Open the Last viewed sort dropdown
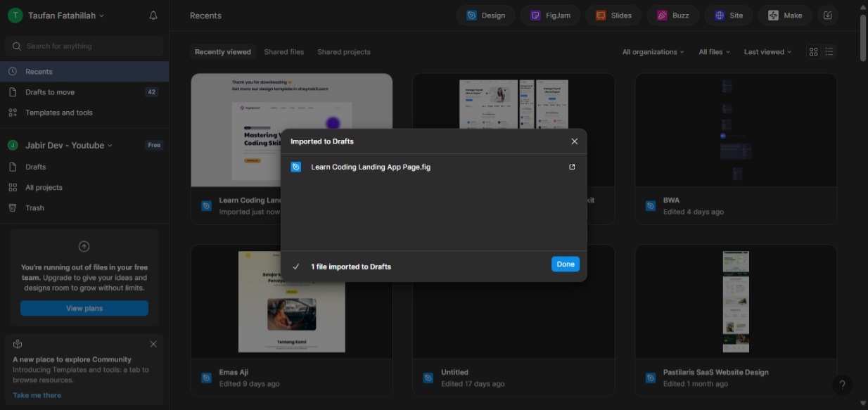 tap(768, 52)
